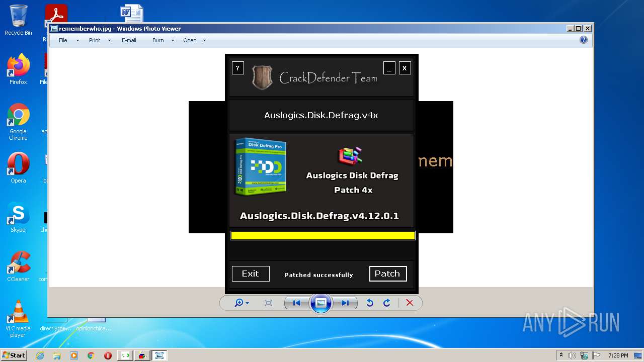Click the network tray icon
This screenshot has height=362, width=644.
(584, 355)
